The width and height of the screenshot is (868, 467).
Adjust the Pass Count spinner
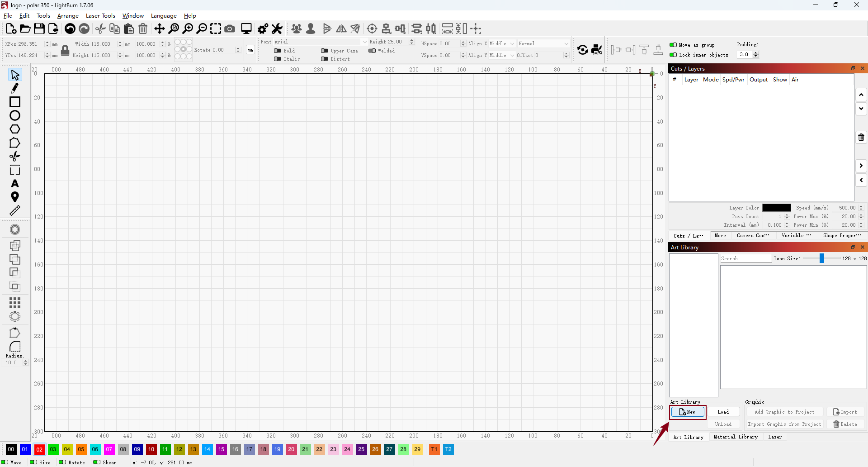coord(787,216)
